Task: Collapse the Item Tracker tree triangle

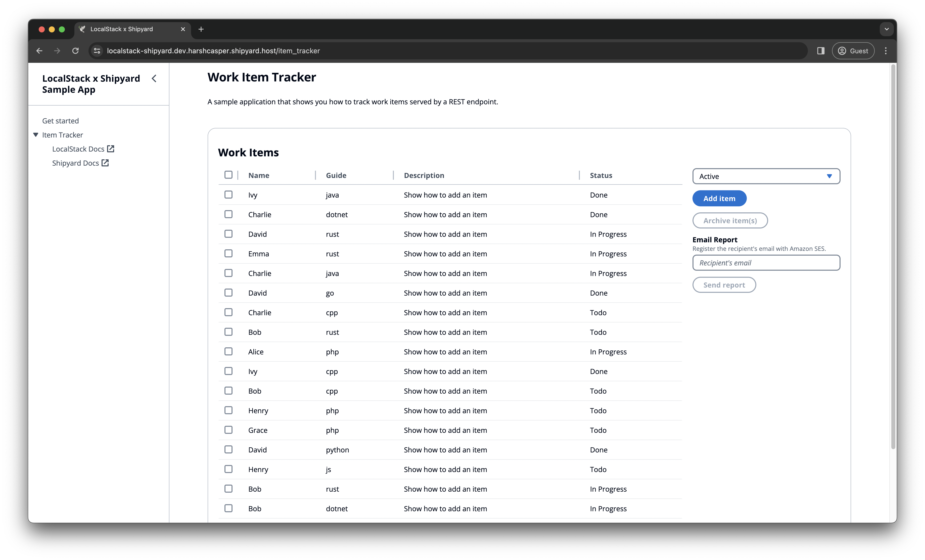Action: click(36, 135)
